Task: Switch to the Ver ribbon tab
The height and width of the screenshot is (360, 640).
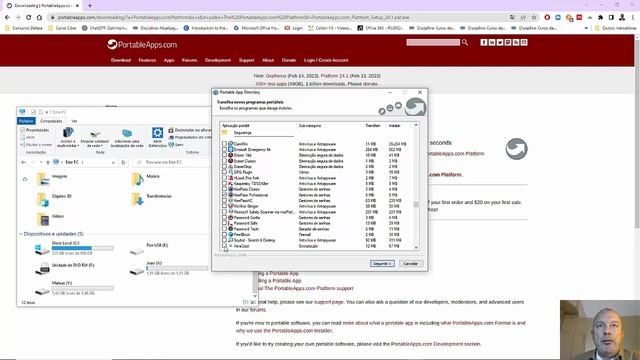Action: click(x=74, y=121)
